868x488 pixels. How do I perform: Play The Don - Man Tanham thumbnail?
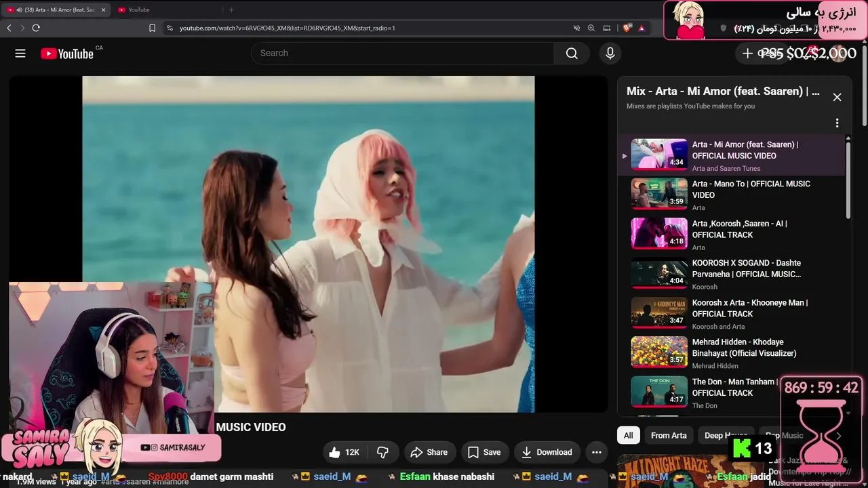659,392
